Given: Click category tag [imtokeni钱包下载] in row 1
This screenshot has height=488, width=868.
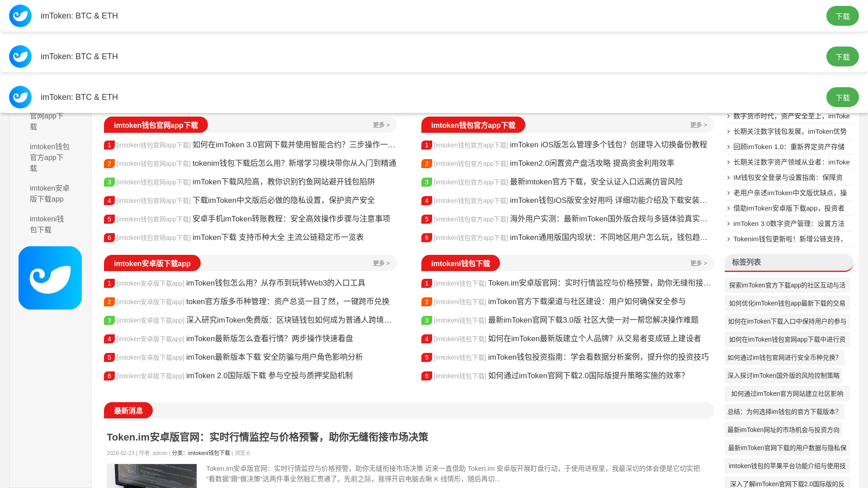Looking at the screenshot, I should [460, 283].
